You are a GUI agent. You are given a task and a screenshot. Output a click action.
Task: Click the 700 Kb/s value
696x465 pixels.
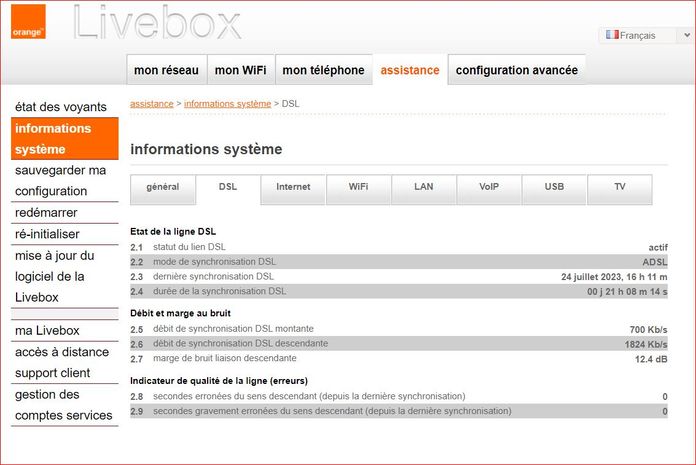point(649,330)
